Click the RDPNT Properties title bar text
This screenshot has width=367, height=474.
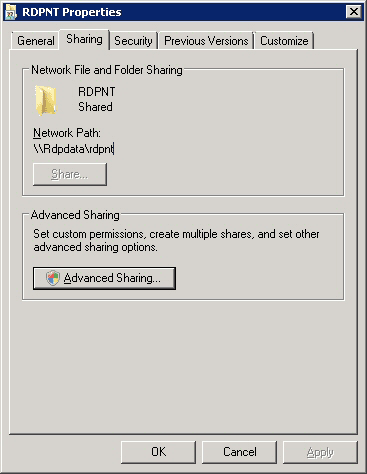click(x=72, y=12)
